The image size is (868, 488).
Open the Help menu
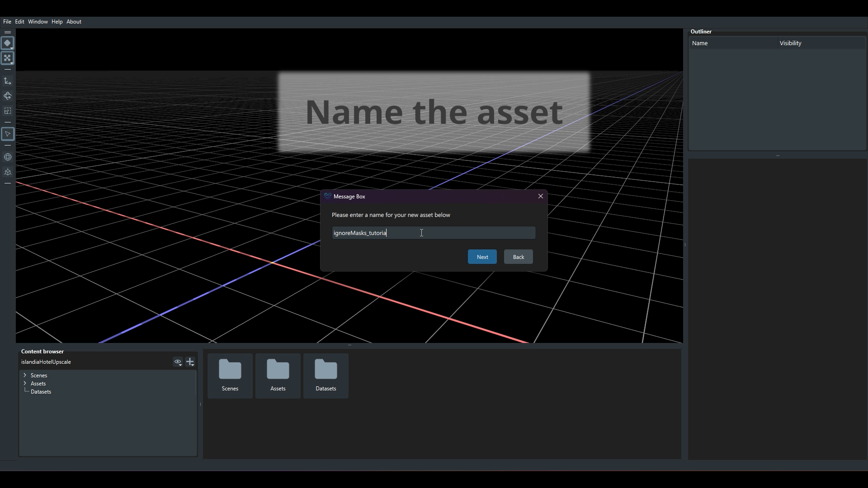(x=57, y=22)
